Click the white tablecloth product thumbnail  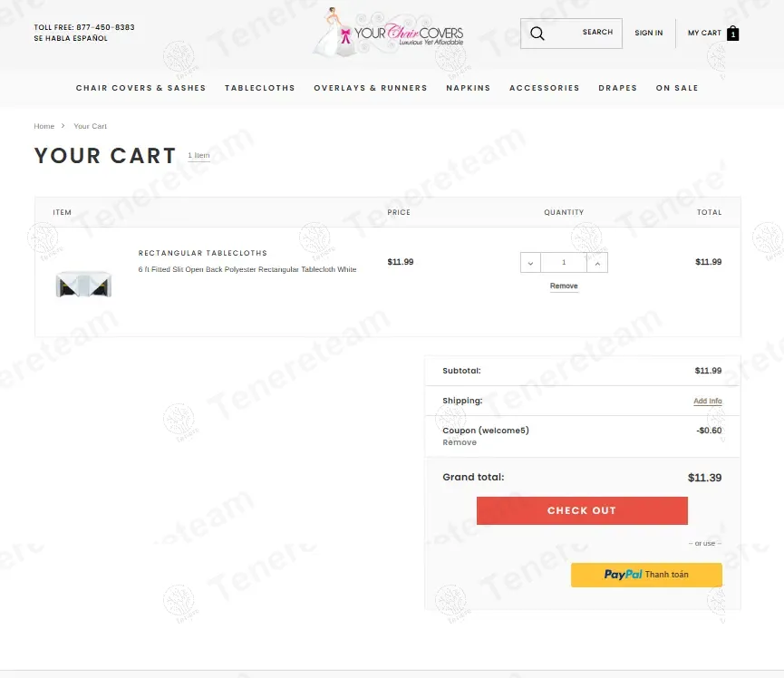(83, 283)
